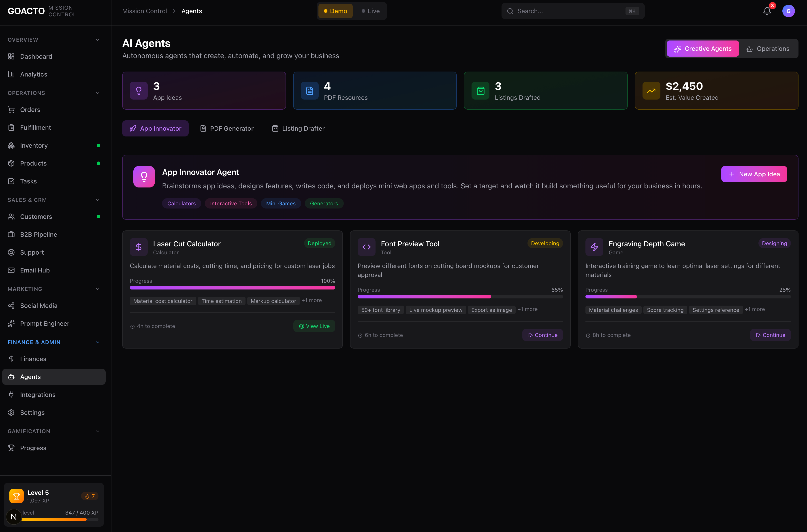This screenshot has height=532, width=807.
Task: Open the Listing Drafter tab
Action: [x=298, y=128]
